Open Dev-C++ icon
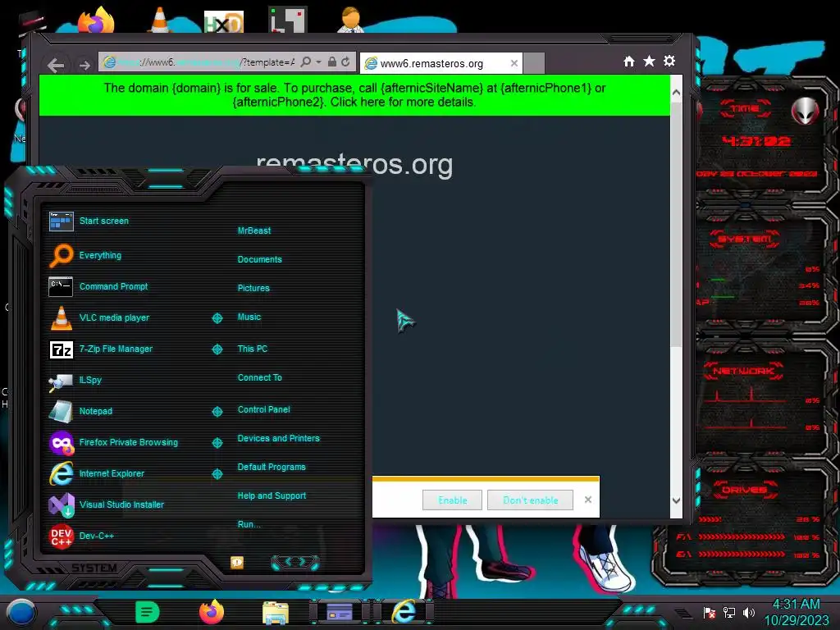Image resolution: width=840 pixels, height=630 pixels. coord(61,536)
